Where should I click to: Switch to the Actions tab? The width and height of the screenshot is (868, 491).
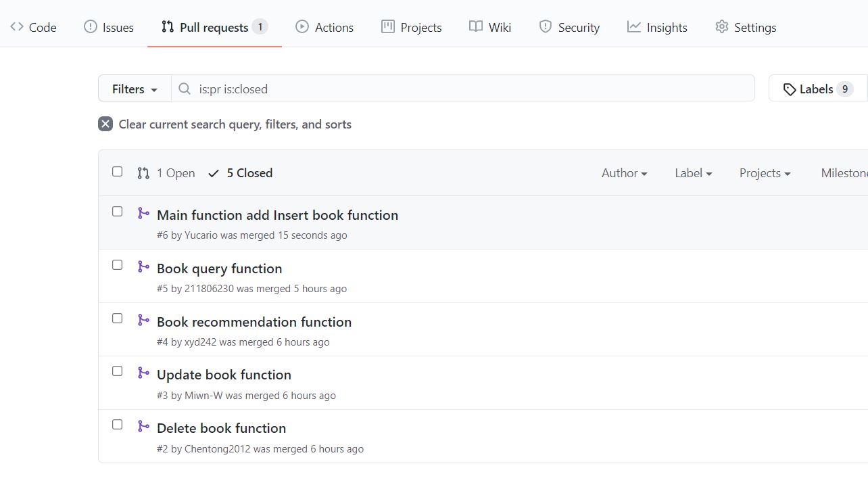pos(324,27)
